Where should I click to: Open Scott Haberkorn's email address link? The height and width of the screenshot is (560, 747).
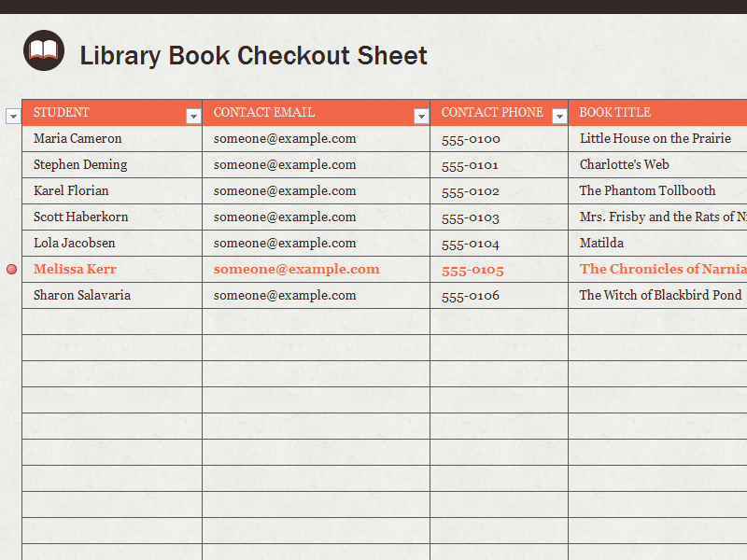tap(285, 217)
